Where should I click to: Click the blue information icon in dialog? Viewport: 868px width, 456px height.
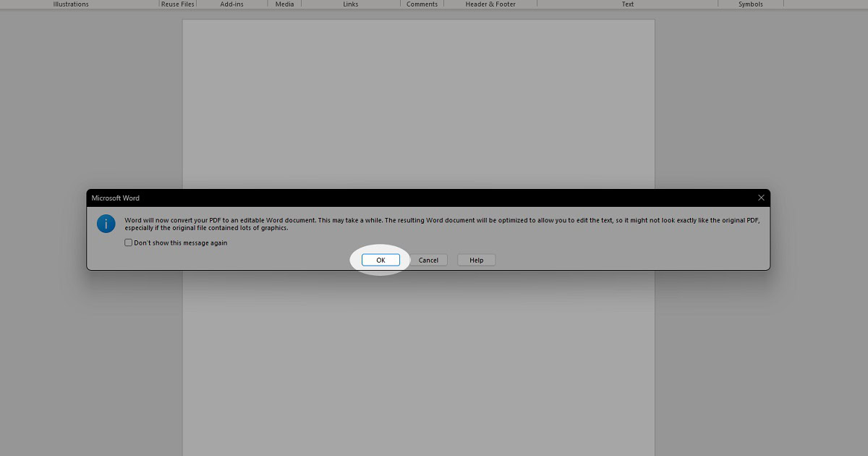(106, 223)
